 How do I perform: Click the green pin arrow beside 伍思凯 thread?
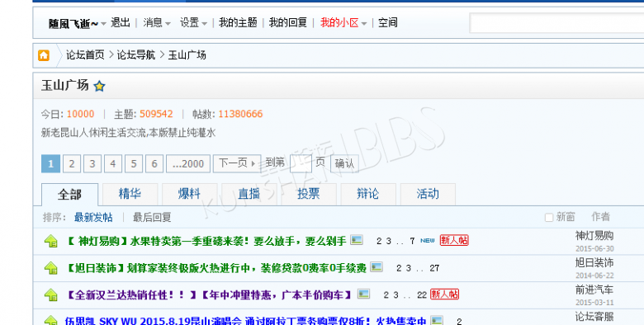pos(51,320)
